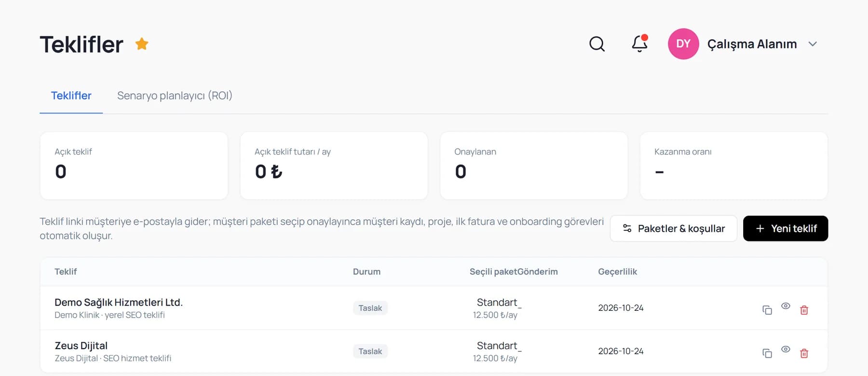This screenshot has height=376, width=868.
Task: Click the Demo Klinik · yerel SEO teklifi subtitle
Action: click(x=109, y=315)
